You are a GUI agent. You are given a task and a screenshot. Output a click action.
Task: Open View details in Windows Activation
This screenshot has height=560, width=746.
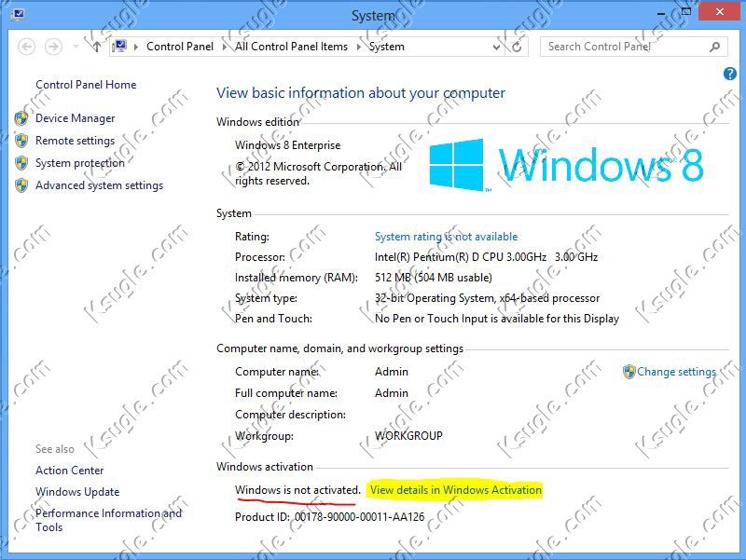[x=456, y=489]
